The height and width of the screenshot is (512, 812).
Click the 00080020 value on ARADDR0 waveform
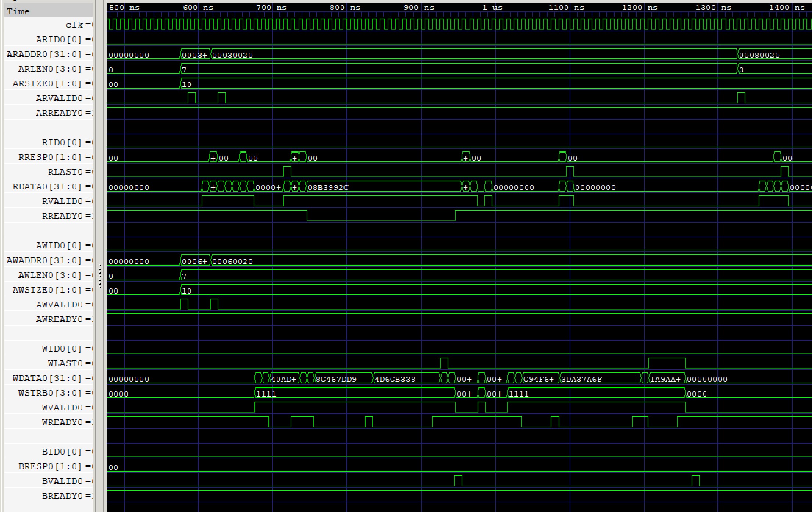click(x=759, y=55)
